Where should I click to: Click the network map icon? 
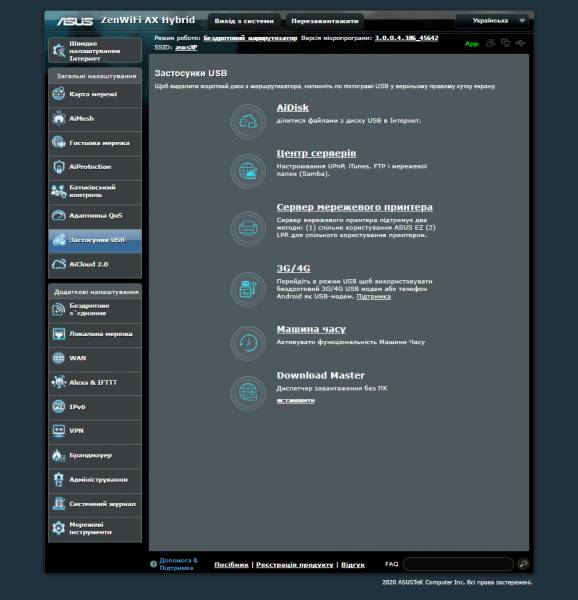point(59,94)
